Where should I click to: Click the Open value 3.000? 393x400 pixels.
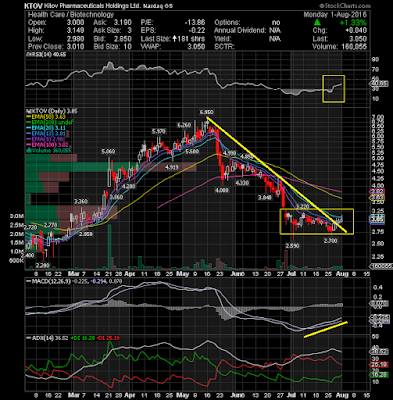pyautogui.click(x=75, y=23)
